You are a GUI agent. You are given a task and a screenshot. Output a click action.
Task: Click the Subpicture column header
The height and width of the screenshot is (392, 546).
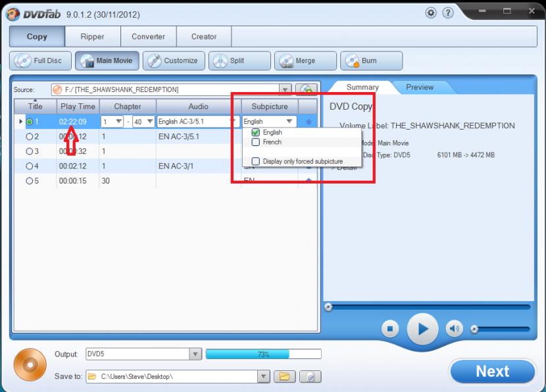(x=270, y=107)
